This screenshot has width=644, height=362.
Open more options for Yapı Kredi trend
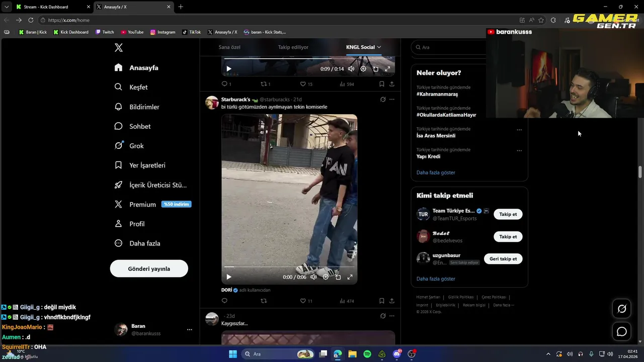pyautogui.click(x=519, y=150)
